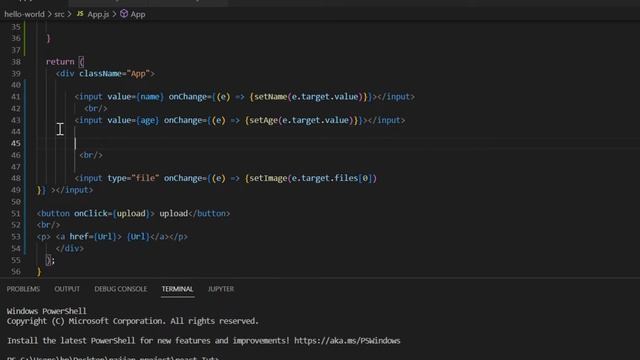Click line number 56 in gutter
Image resolution: width=640 pixels, height=360 pixels.
16,271
